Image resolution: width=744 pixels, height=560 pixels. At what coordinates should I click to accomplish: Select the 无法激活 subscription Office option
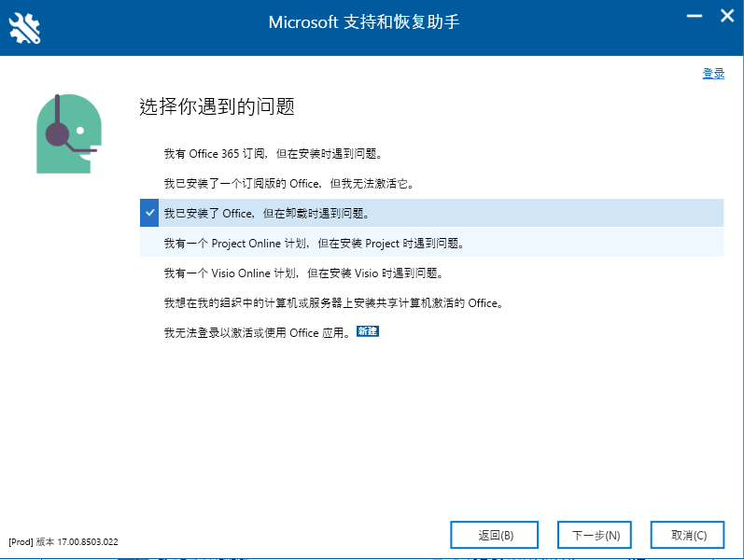coord(432,184)
